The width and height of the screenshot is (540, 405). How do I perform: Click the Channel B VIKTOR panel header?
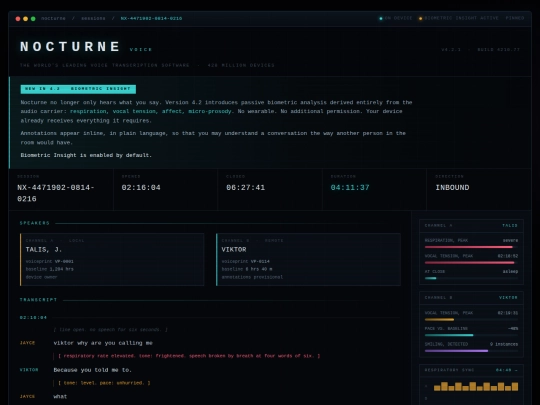[471, 298]
